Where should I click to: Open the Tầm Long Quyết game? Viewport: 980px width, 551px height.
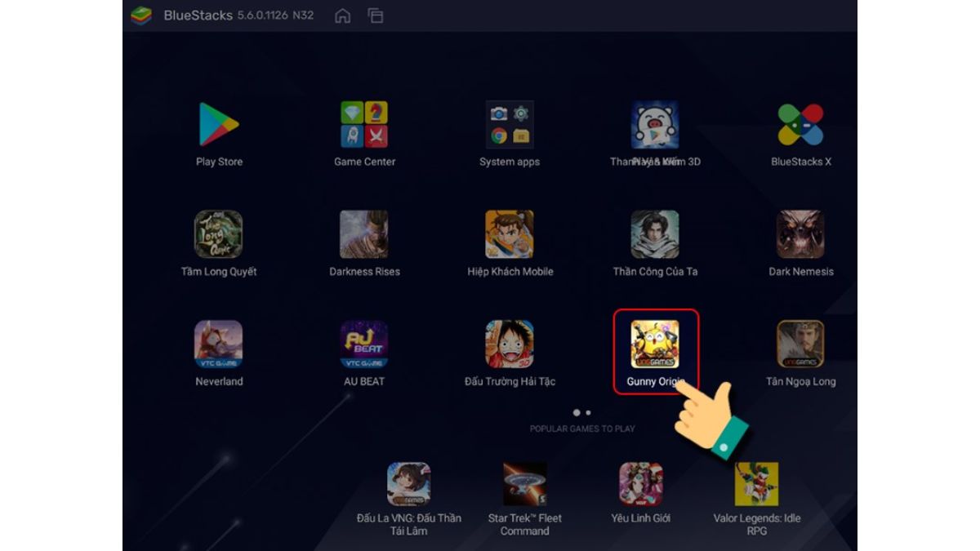(219, 235)
